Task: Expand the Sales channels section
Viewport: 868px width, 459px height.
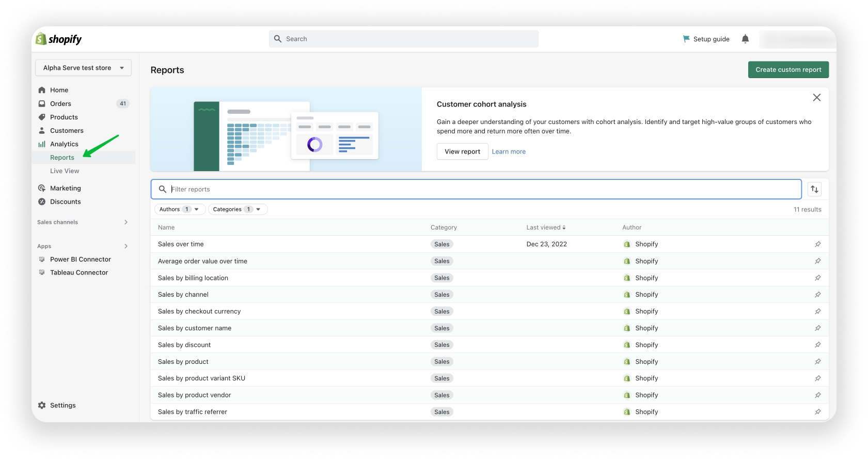Action: pyautogui.click(x=125, y=222)
